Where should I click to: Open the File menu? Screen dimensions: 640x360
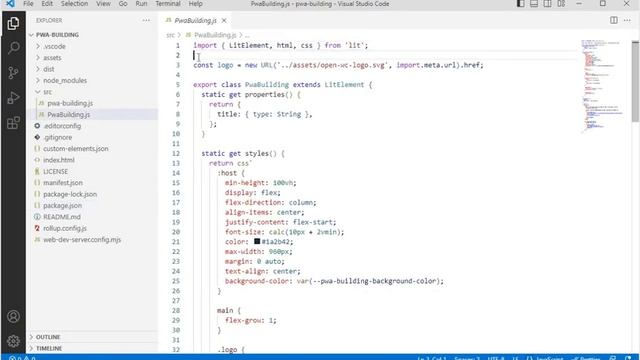point(28,4)
